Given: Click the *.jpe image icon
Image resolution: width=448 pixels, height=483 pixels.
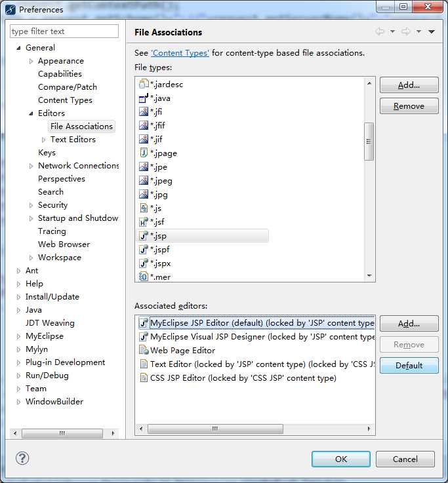Looking at the screenshot, I should (144, 166).
